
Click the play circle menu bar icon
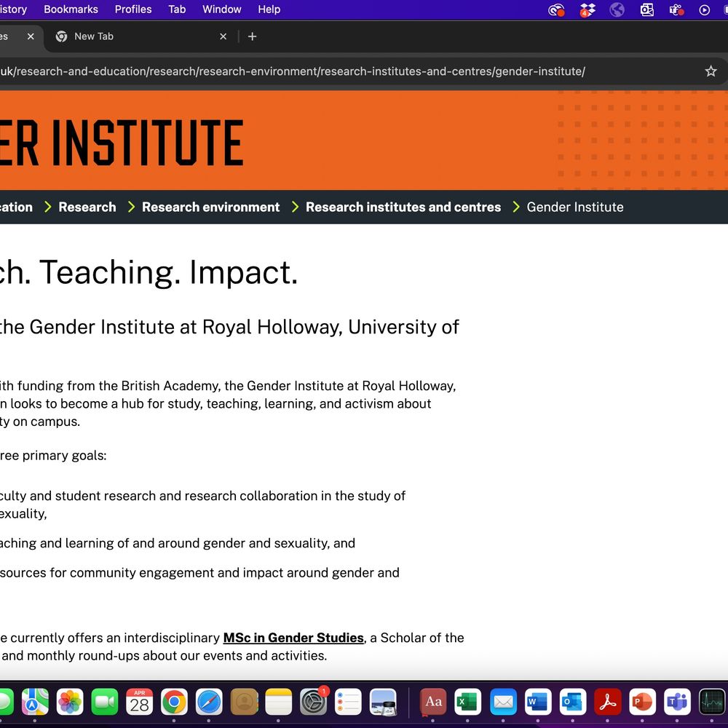click(x=704, y=9)
